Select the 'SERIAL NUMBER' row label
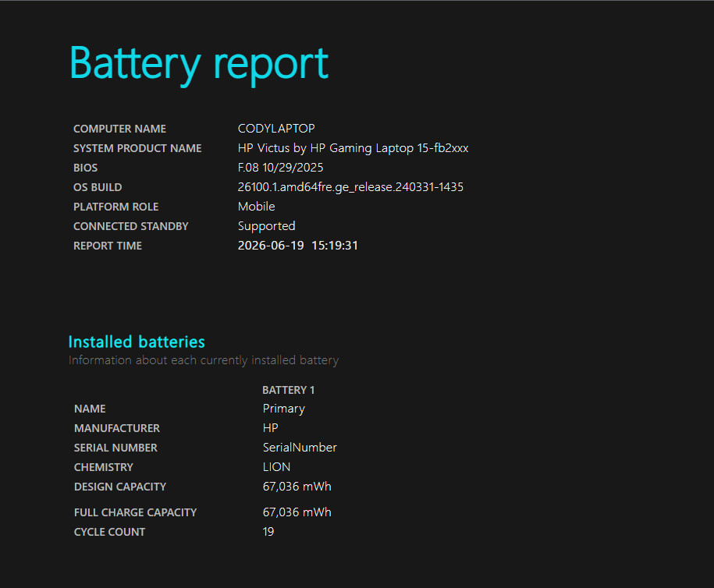 click(115, 448)
